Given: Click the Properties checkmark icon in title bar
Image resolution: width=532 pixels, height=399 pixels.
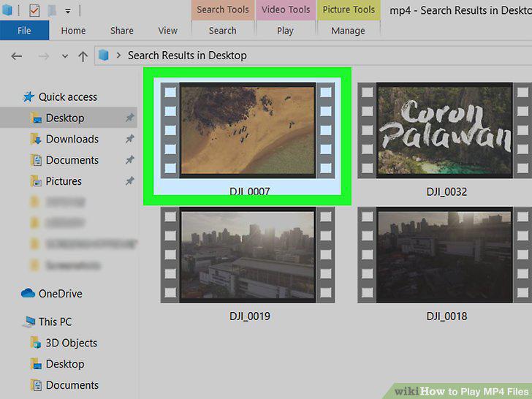Looking at the screenshot, I should pyautogui.click(x=34, y=10).
